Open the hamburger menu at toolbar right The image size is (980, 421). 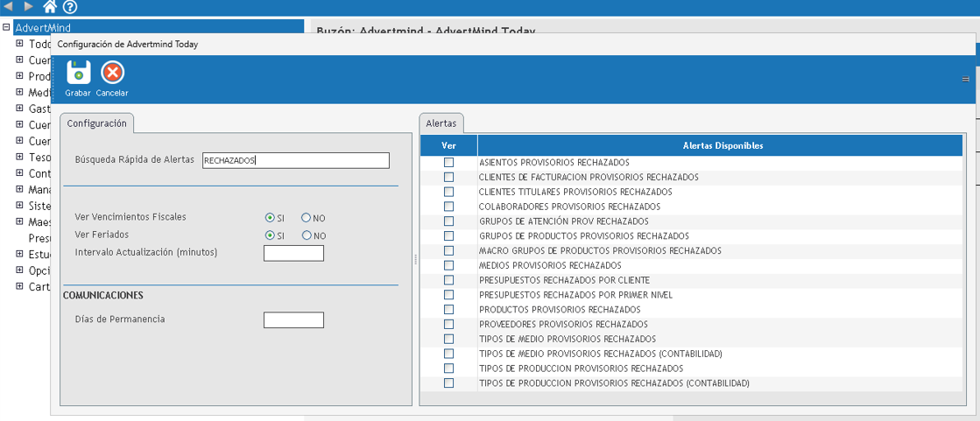point(966,80)
